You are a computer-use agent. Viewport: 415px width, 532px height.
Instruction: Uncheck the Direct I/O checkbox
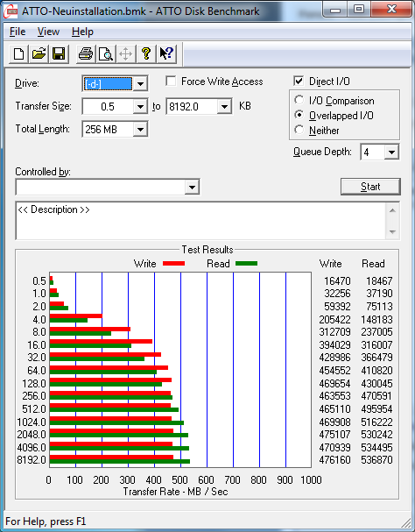(299, 82)
